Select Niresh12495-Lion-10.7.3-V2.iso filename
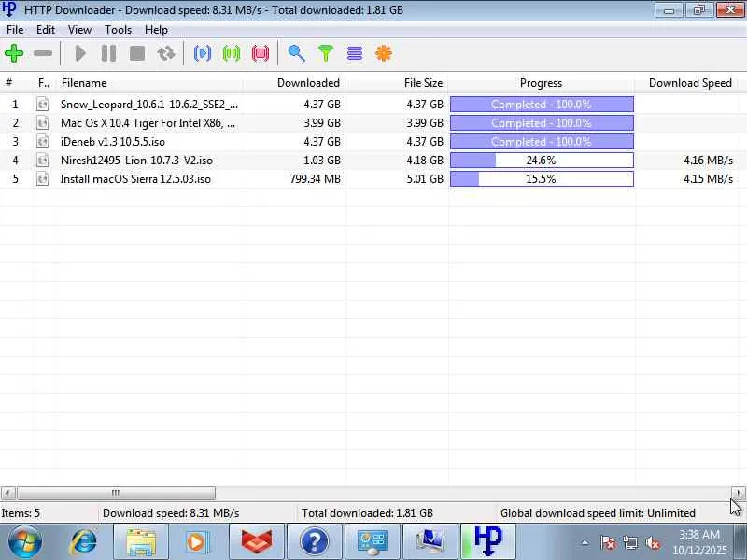 click(136, 161)
